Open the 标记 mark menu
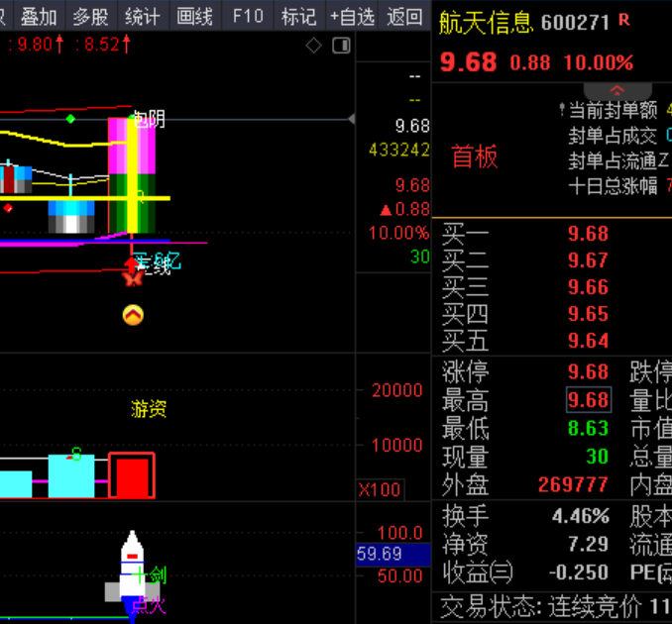 click(x=299, y=17)
